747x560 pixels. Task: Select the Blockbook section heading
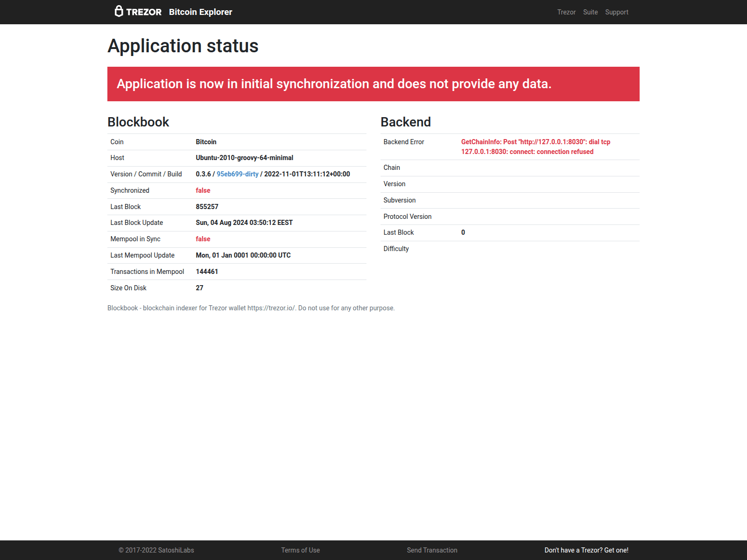(138, 122)
